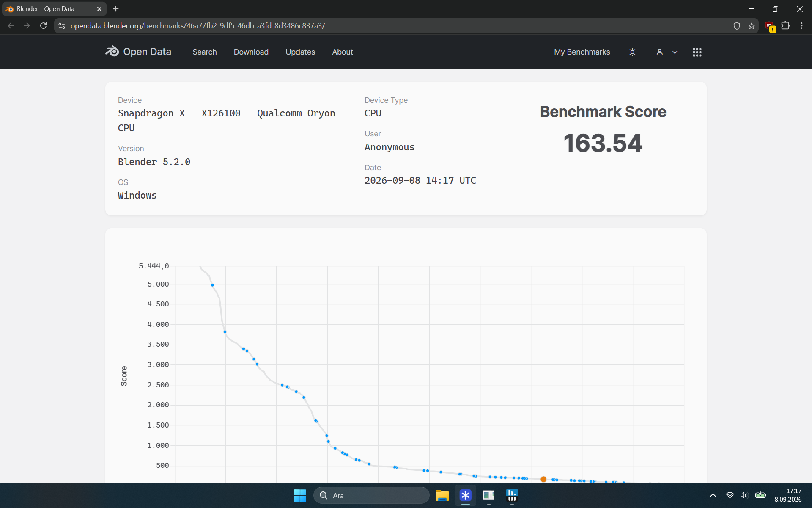Open the Windows Start menu
Viewport: 812px width, 508px height.
pyautogui.click(x=300, y=495)
